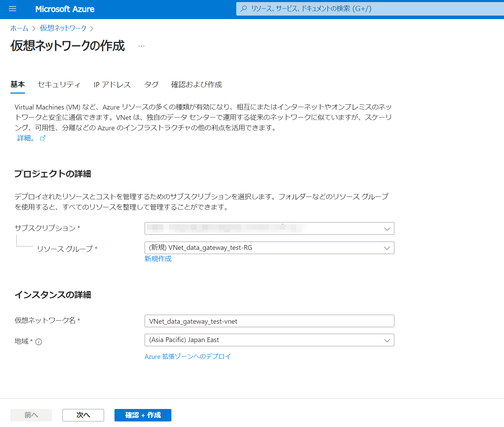
Task: Select the タグ tab
Action: coord(151,85)
